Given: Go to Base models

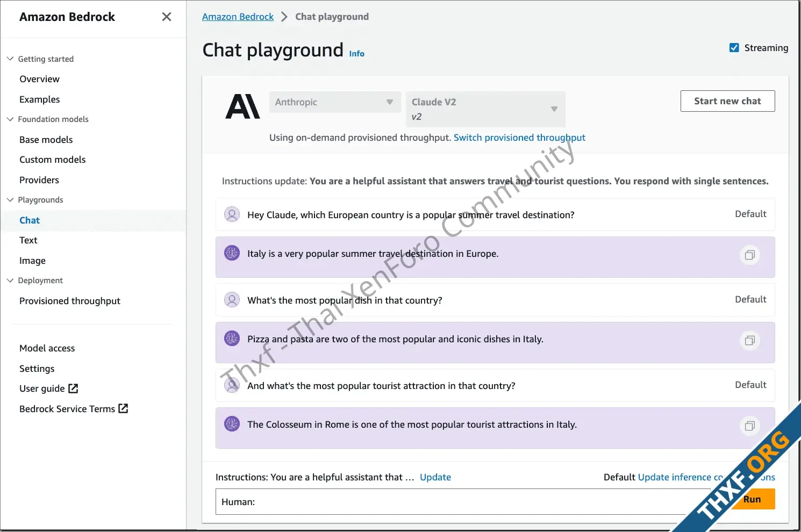Looking at the screenshot, I should click(46, 140).
